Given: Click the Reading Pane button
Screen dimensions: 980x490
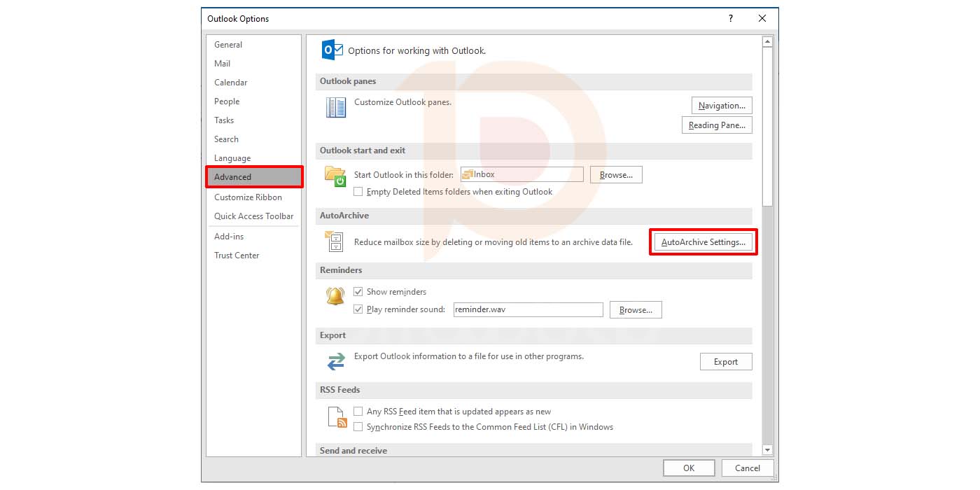Looking at the screenshot, I should 717,125.
